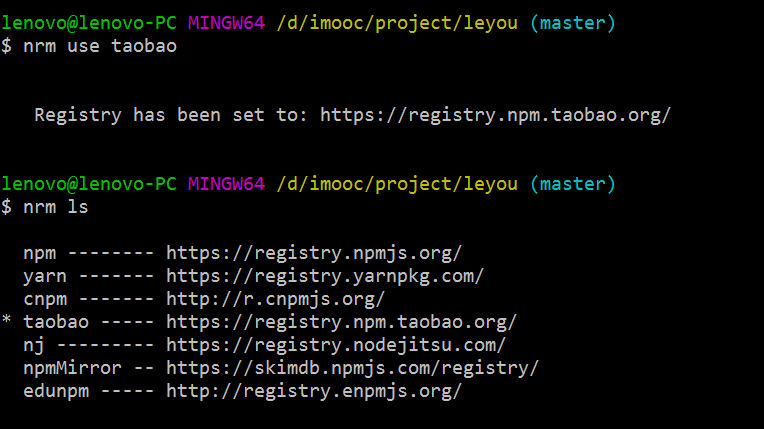
Task: Click the nj registry.nodejitsu.com URL
Action: pos(335,345)
